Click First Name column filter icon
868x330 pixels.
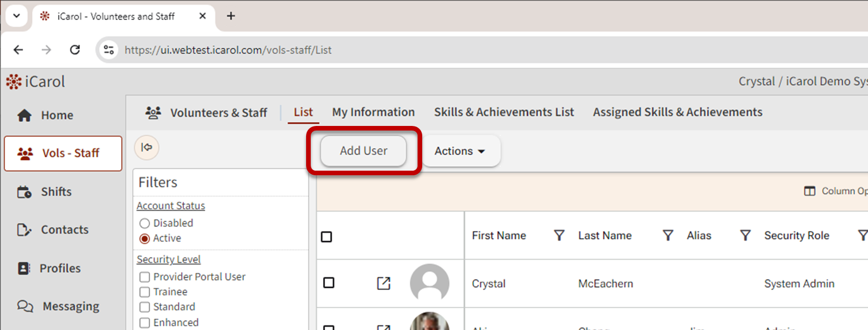[x=559, y=235]
